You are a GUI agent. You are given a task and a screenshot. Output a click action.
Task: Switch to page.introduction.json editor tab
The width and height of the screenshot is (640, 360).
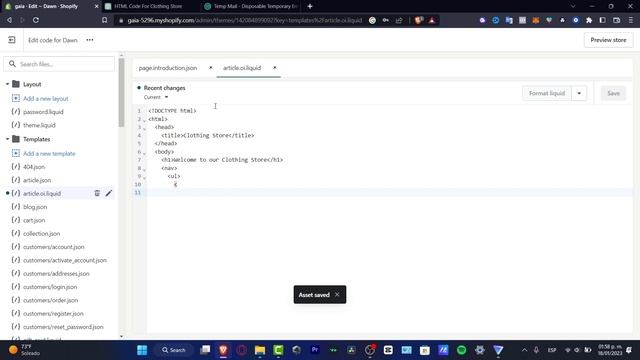[x=168, y=68]
